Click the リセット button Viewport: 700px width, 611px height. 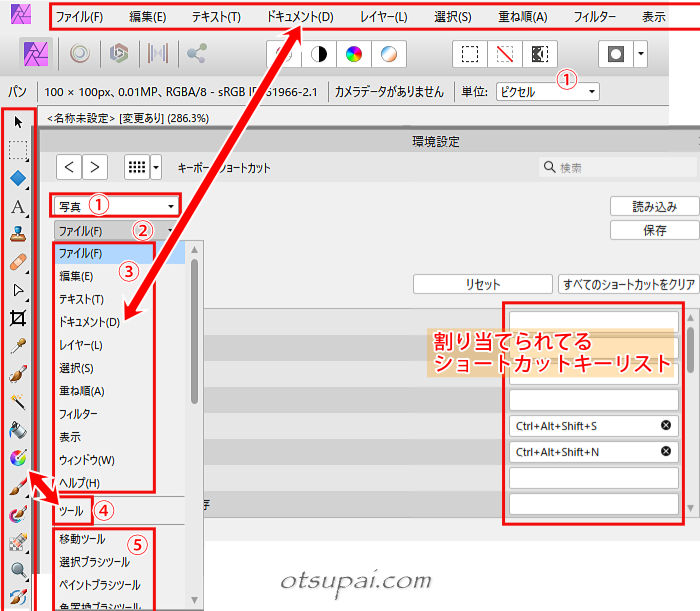483,285
